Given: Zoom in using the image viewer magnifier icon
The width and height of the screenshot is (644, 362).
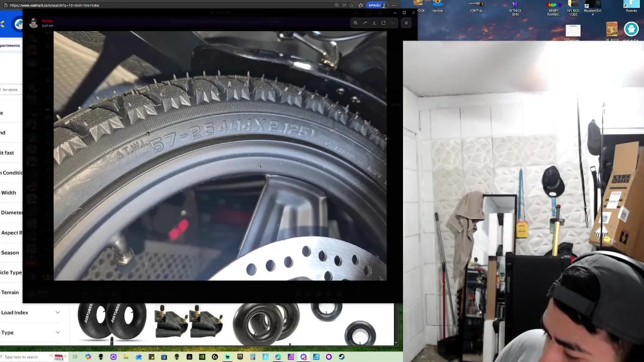Looking at the screenshot, I should pyautogui.click(x=355, y=23).
